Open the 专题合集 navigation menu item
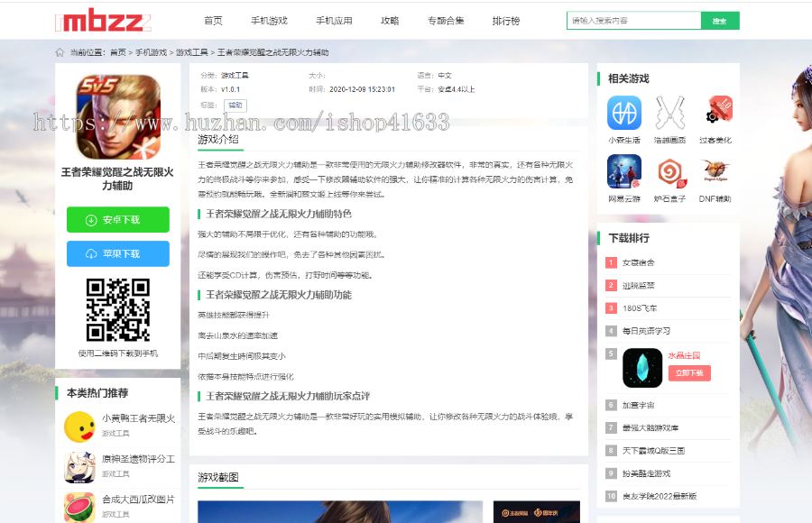812x523 pixels. [x=446, y=21]
